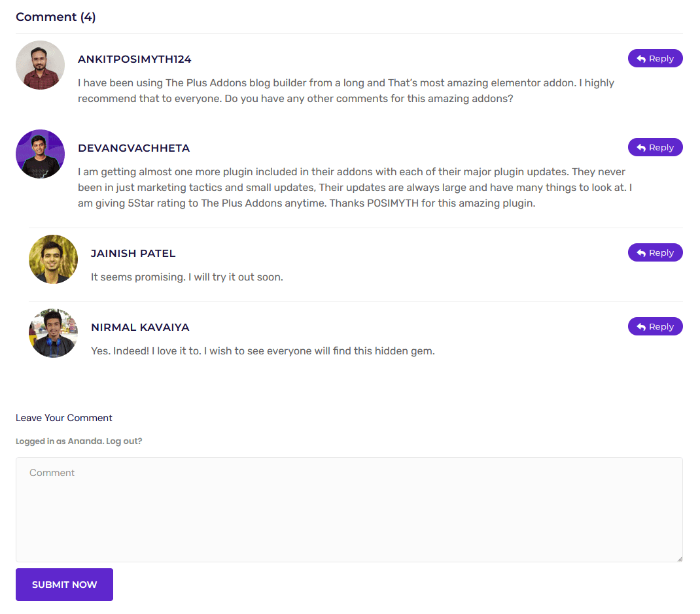Open DEVANGVACHHETA's profile avatar

click(x=40, y=154)
